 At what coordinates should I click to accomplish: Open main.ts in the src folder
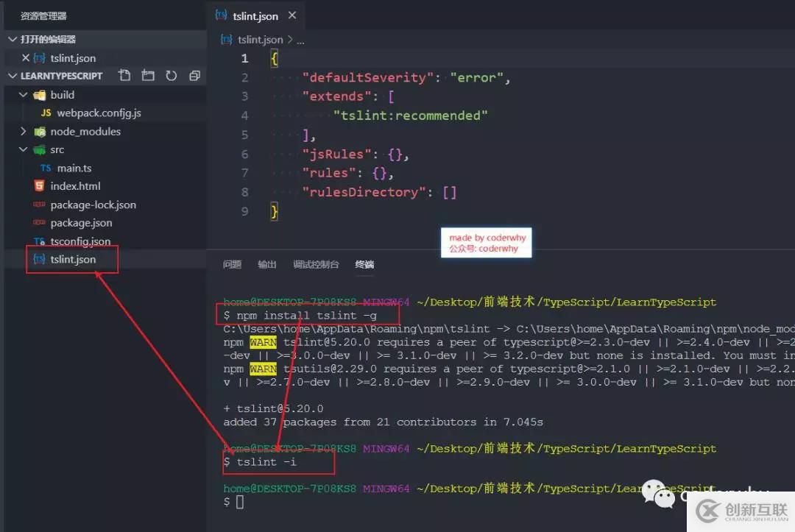tap(74, 169)
